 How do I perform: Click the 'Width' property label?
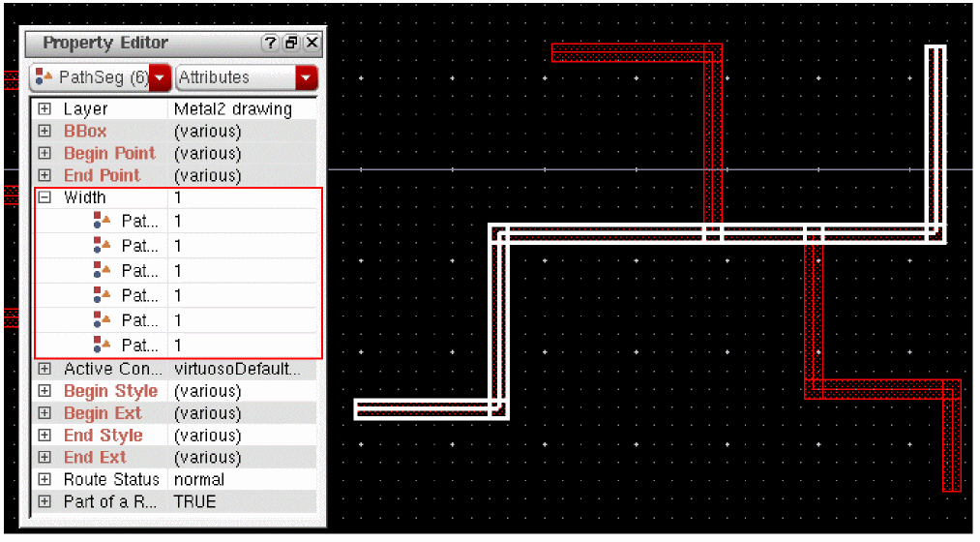coord(84,197)
